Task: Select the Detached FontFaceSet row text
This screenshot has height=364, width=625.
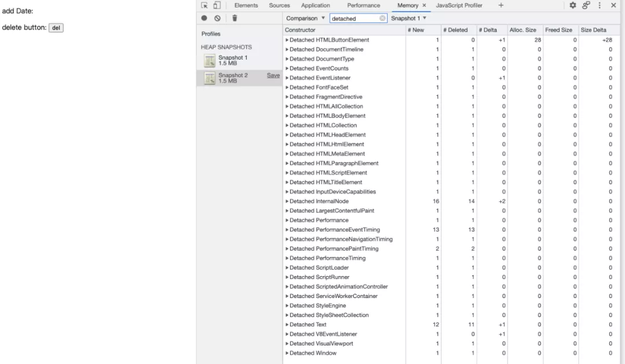Action: [319, 87]
